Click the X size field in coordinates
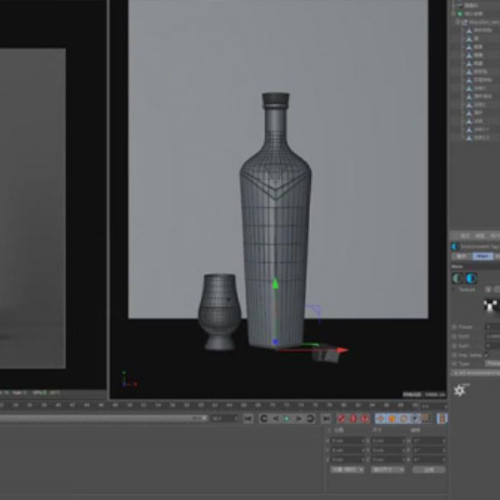500x500 pixels. click(388, 441)
